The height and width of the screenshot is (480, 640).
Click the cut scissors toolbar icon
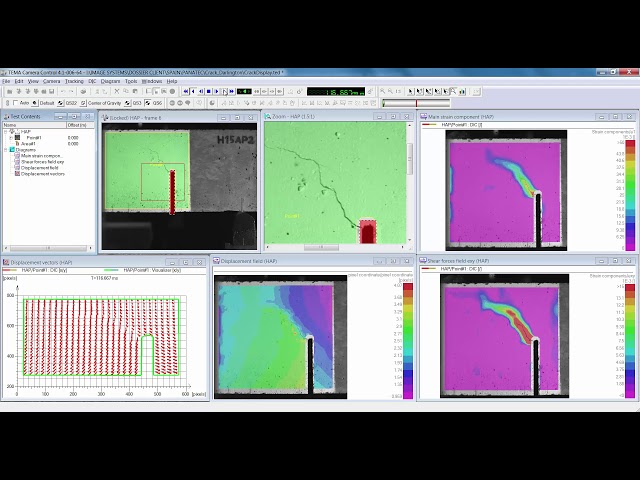click(x=117, y=91)
